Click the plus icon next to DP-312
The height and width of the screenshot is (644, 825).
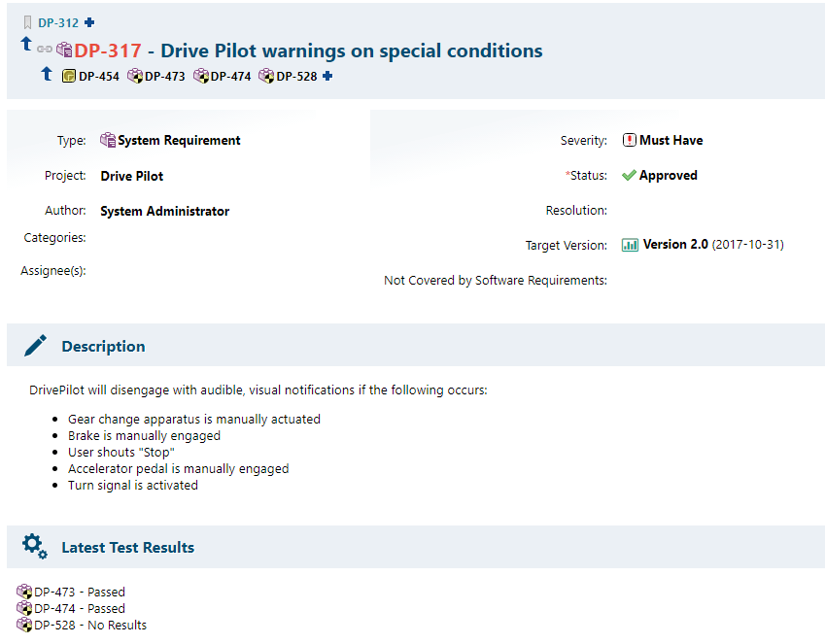click(x=90, y=22)
